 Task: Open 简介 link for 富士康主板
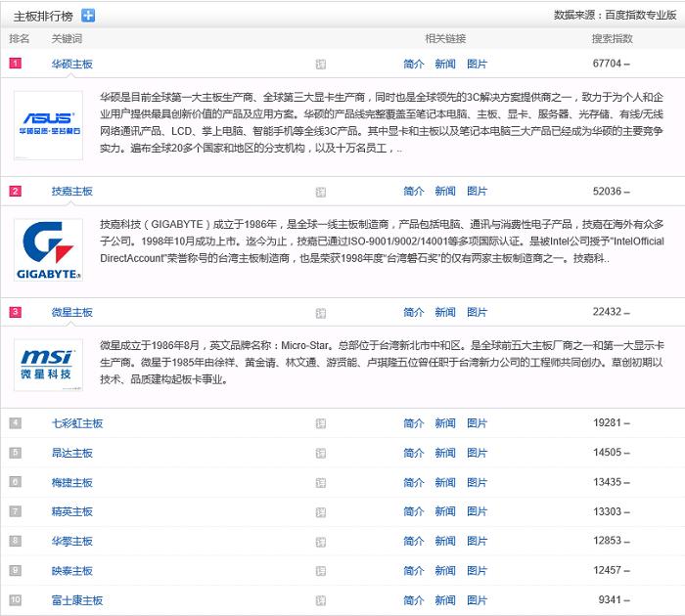click(414, 600)
